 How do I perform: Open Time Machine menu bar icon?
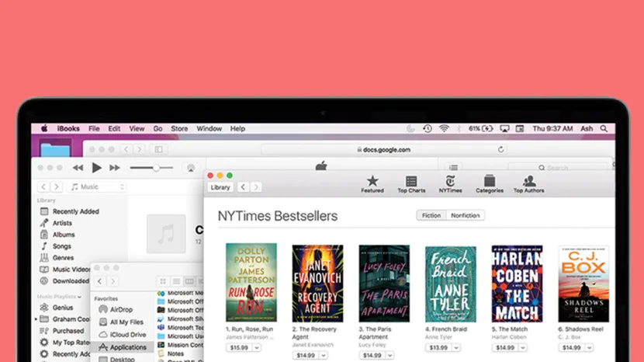[428, 128]
